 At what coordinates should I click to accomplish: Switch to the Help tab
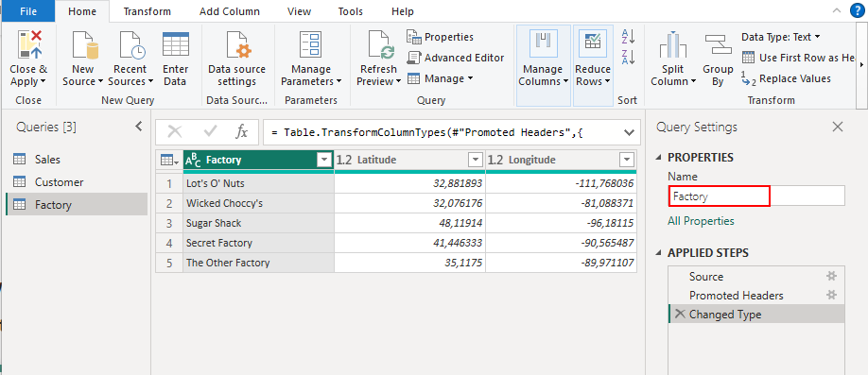403,11
